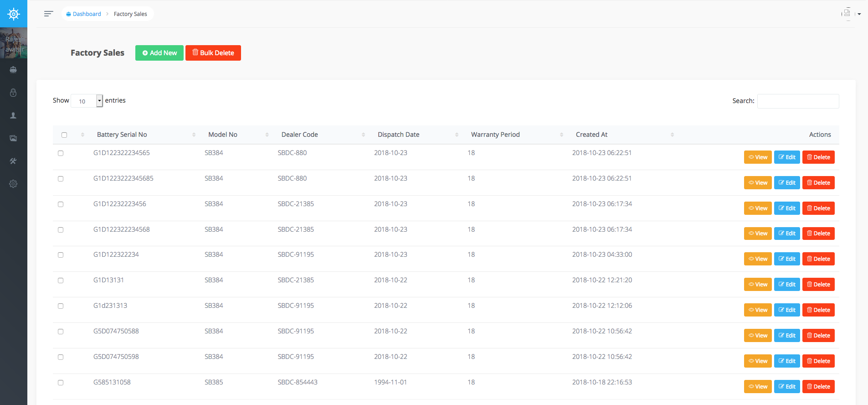Check the row G1D13131 checkbox

pos(61,280)
